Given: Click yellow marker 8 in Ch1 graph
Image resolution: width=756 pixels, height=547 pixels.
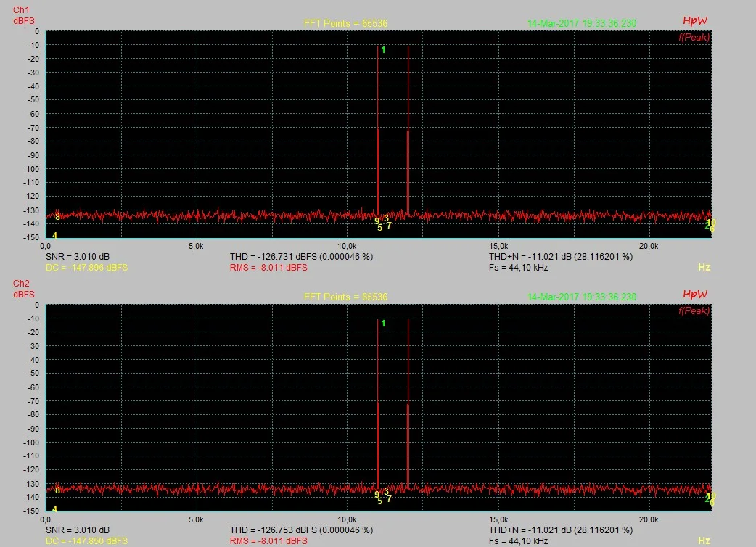Looking at the screenshot, I should point(57,217).
